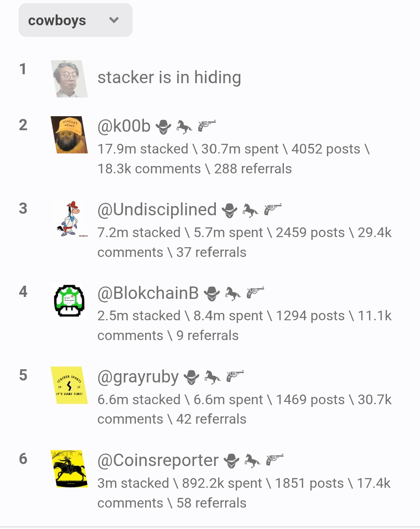Open the @k00b profile link

tap(124, 126)
